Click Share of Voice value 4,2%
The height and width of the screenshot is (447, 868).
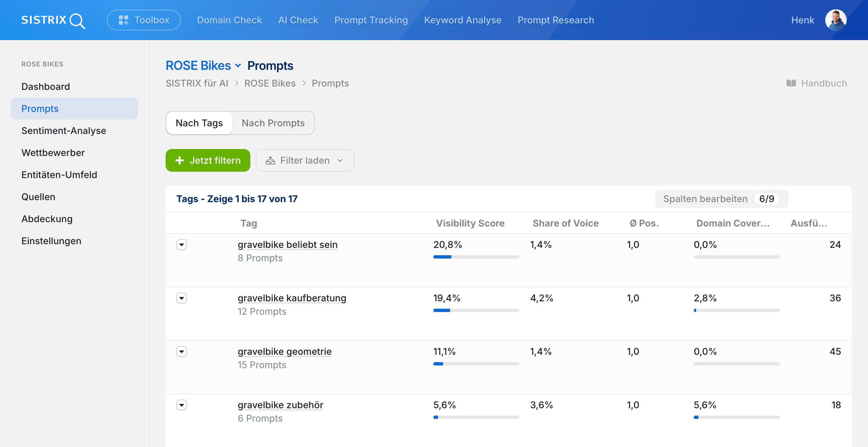pos(541,298)
